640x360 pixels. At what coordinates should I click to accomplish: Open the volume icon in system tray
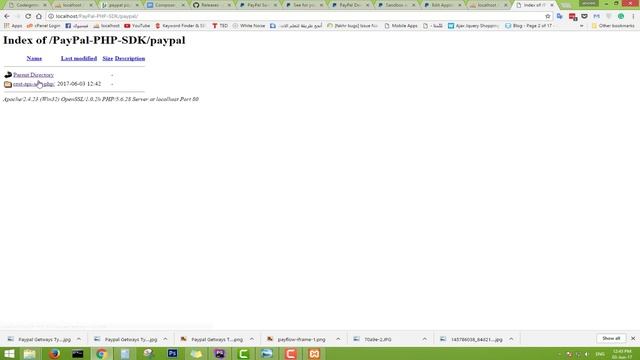pyautogui.click(x=587, y=354)
